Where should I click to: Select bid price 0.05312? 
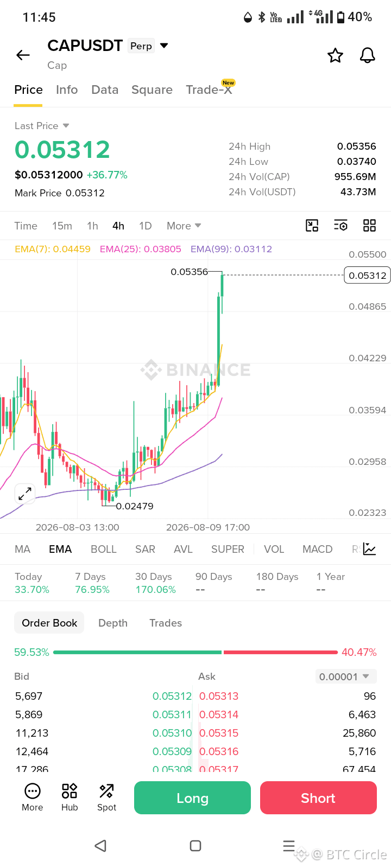point(172,696)
